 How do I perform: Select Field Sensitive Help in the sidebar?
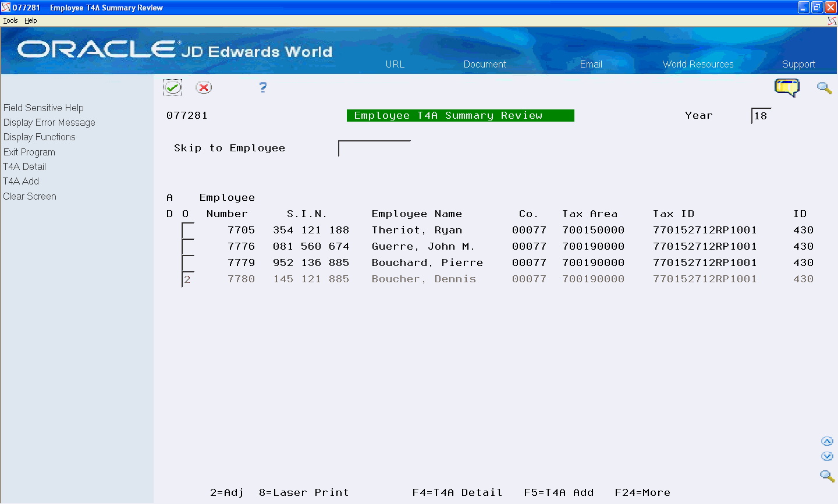pos(44,108)
